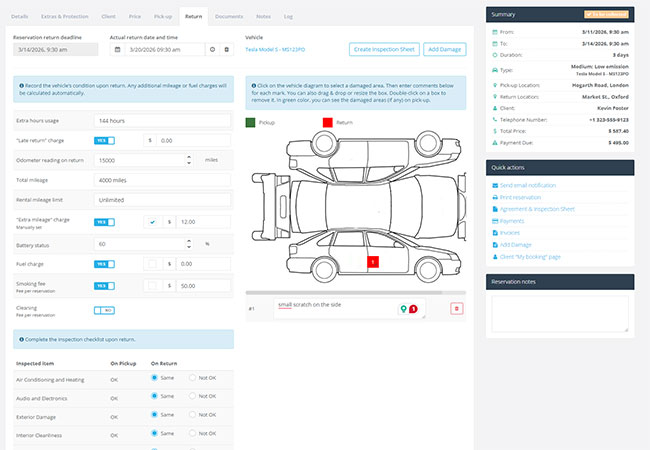Screen dimensions: 650x450
Task: Open the Price tab
Action: (x=135, y=17)
